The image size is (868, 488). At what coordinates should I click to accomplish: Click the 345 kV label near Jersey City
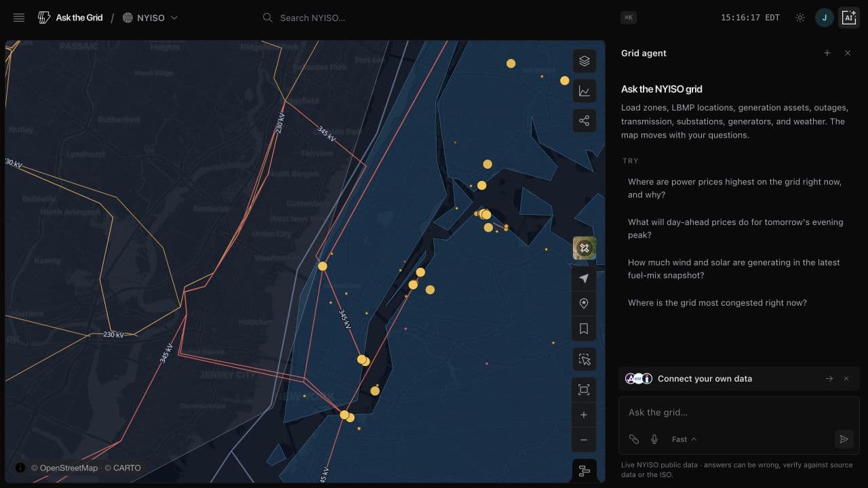(x=167, y=353)
